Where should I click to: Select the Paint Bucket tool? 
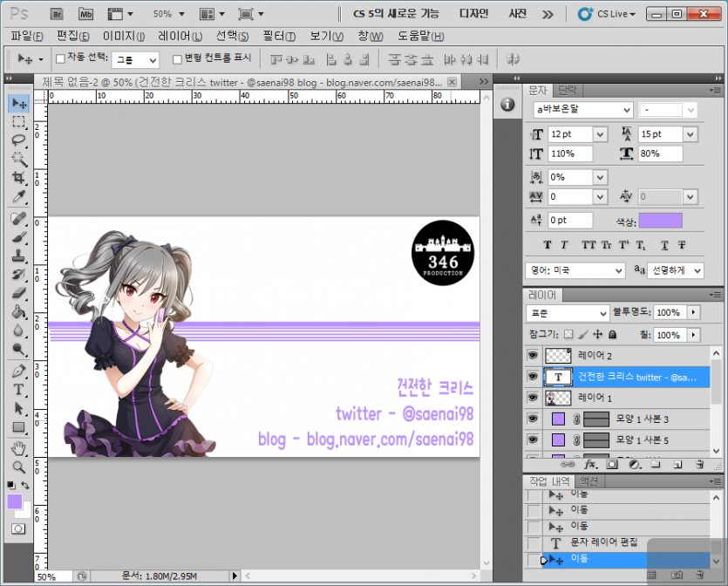coord(18,311)
